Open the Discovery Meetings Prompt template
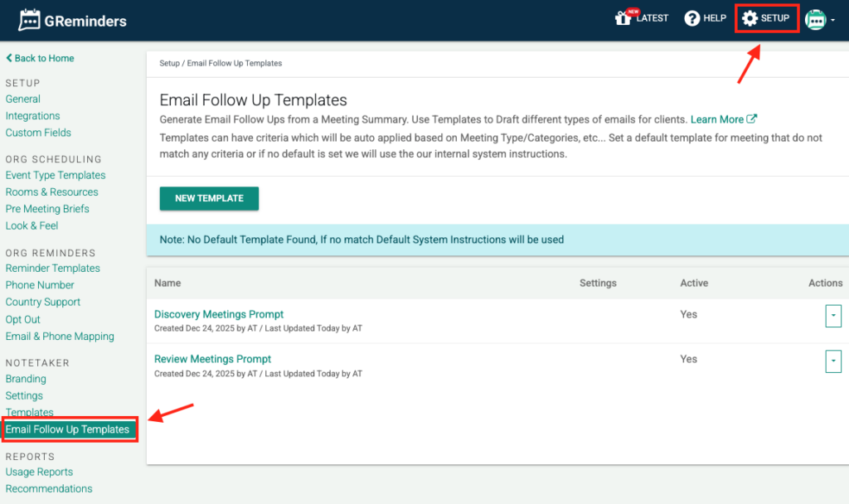Screen dimensions: 849x504 219,314
